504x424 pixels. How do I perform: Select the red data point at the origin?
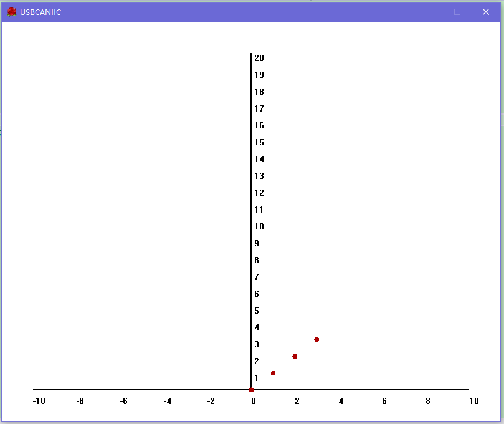(251, 390)
